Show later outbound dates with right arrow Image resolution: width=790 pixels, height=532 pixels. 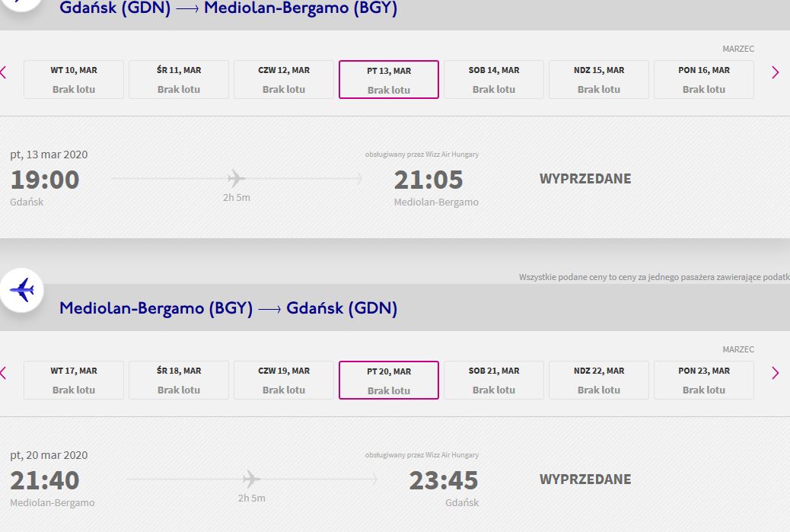point(775,73)
